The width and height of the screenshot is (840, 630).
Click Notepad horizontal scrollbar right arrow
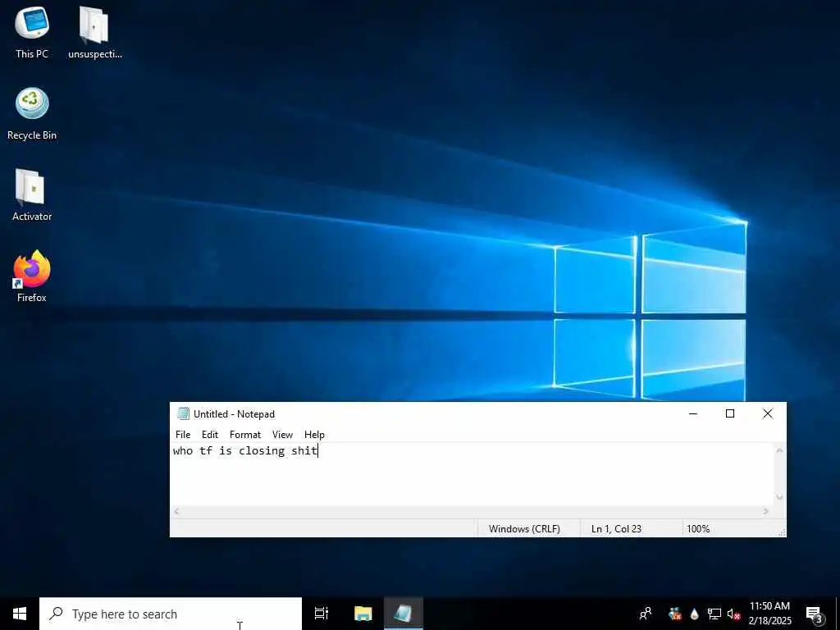(766, 512)
